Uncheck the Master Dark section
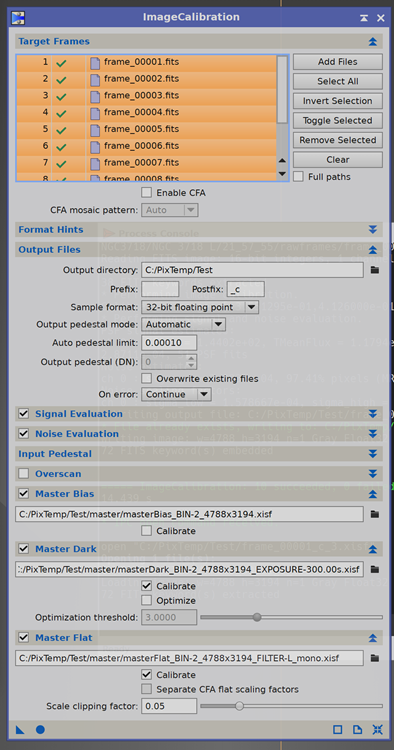This screenshot has height=750, width=394. [x=23, y=548]
